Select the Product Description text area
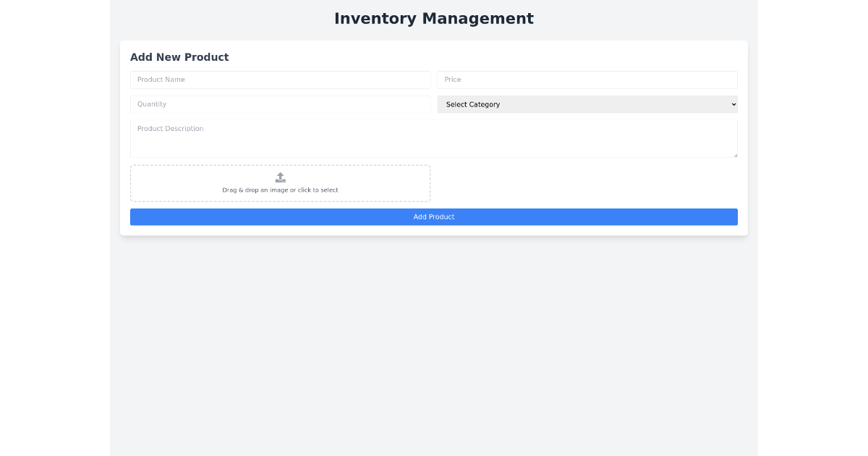 tap(434, 138)
